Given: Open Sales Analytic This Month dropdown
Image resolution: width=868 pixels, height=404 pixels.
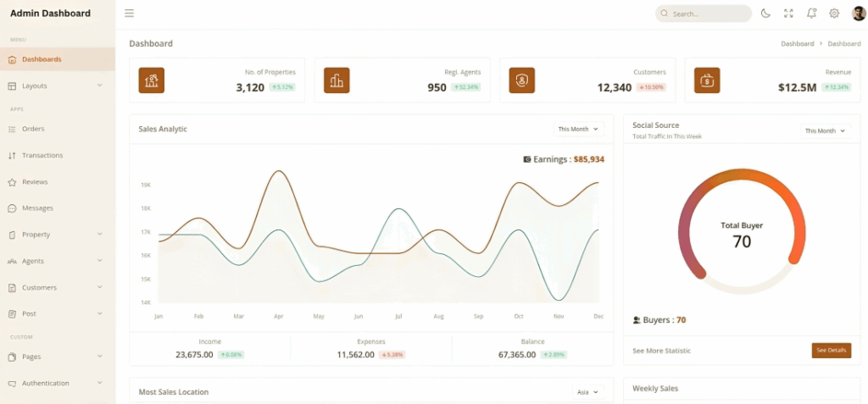Looking at the screenshot, I should [578, 130].
